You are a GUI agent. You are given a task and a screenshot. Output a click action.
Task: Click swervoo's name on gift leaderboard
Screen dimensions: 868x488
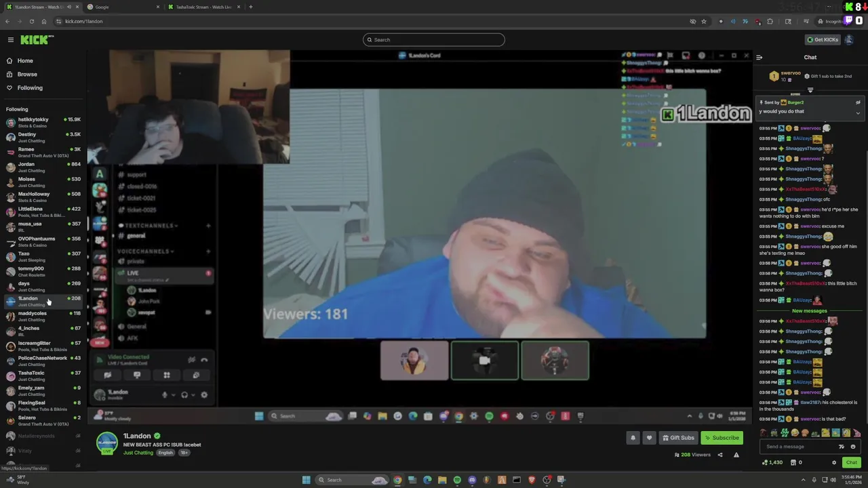791,73
